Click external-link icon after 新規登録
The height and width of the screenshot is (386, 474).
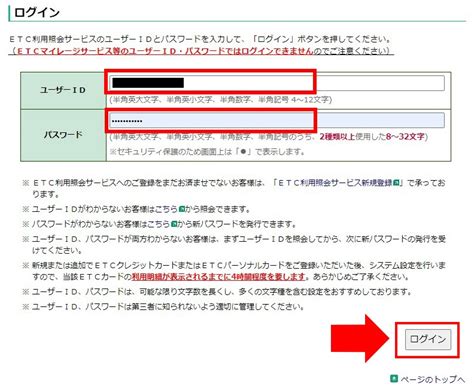coord(396,183)
